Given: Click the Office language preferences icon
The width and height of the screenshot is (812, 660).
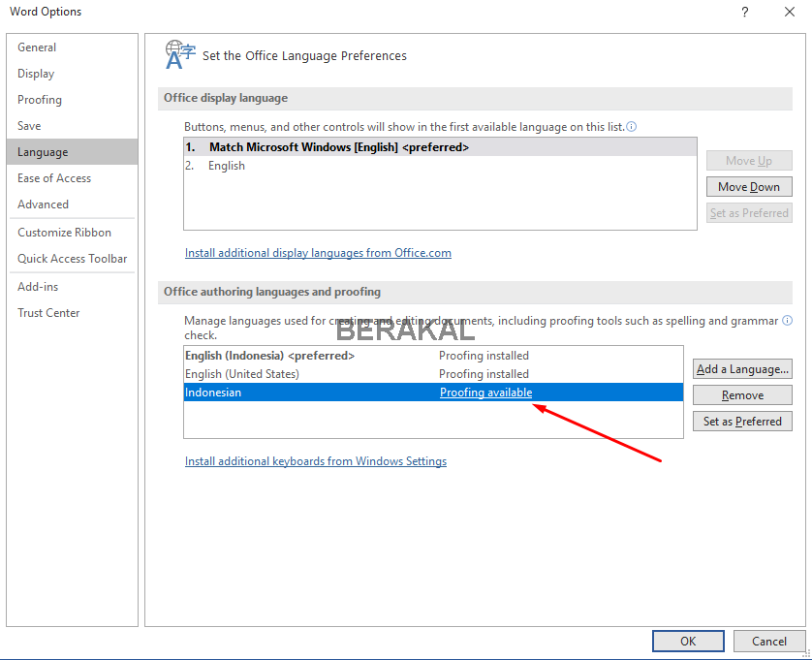Looking at the screenshot, I should click(179, 55).
